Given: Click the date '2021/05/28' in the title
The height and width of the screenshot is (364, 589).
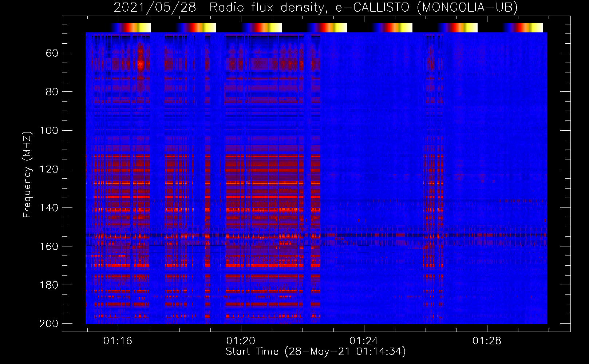Looking at the screenshot, I should [155, 7].
